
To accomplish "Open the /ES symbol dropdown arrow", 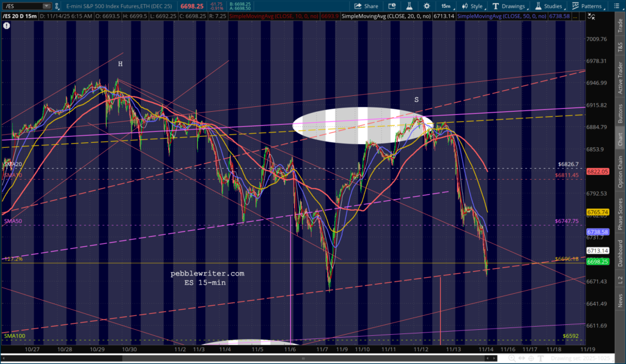I will [46, 6].
